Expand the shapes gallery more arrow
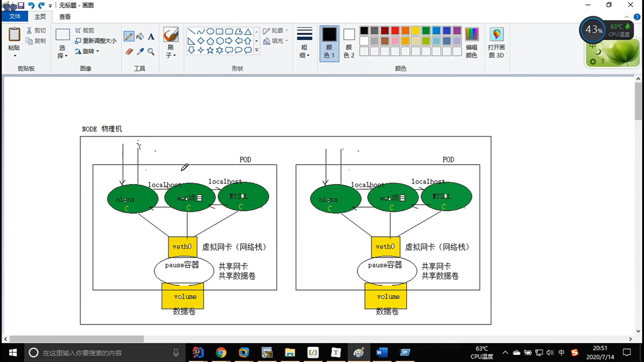This screenshot has height=362, width=644. coord(257,50)
